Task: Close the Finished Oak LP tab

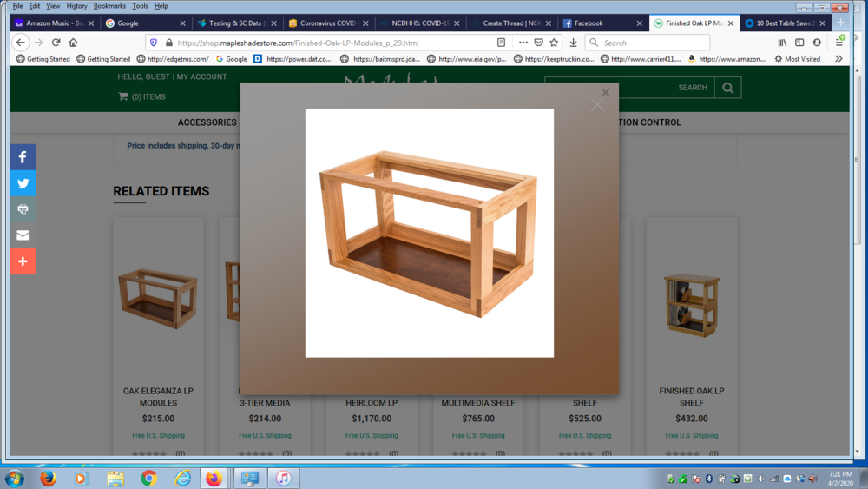Action: pos(731,23)
